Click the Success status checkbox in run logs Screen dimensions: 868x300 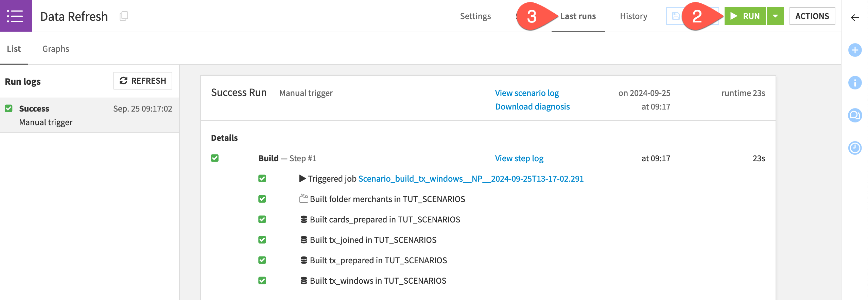pyautogui.click(x=9, y=109)
